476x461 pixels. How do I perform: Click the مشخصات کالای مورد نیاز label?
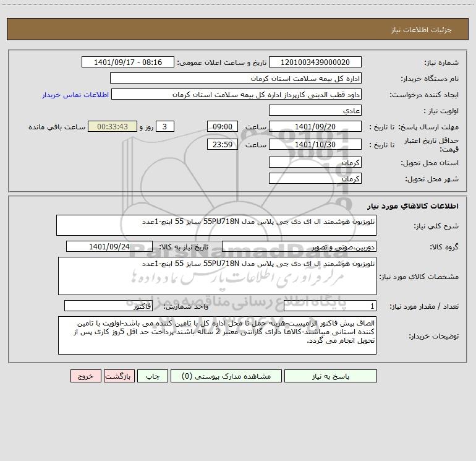[x=419, y=277]
